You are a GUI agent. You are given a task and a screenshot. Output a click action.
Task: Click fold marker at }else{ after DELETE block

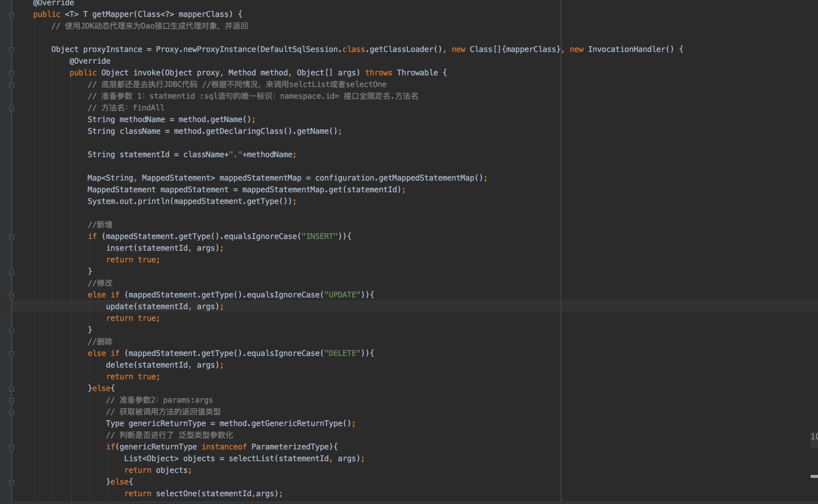[x=12, y=389]
